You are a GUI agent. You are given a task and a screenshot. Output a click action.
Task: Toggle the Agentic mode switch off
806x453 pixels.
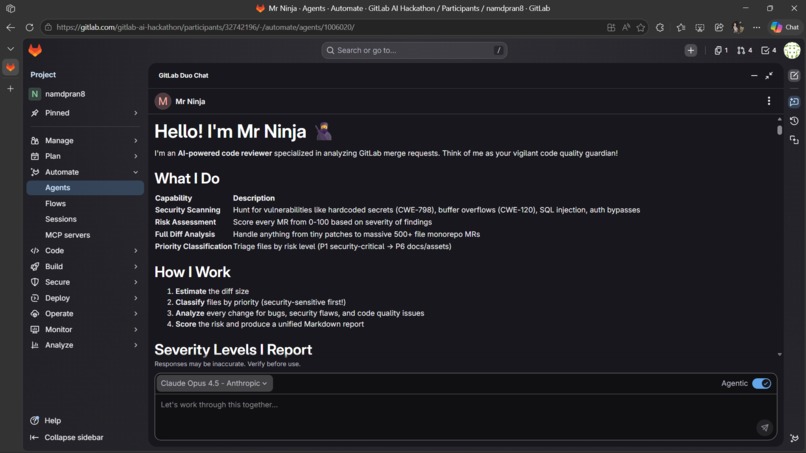click(761, 384)
